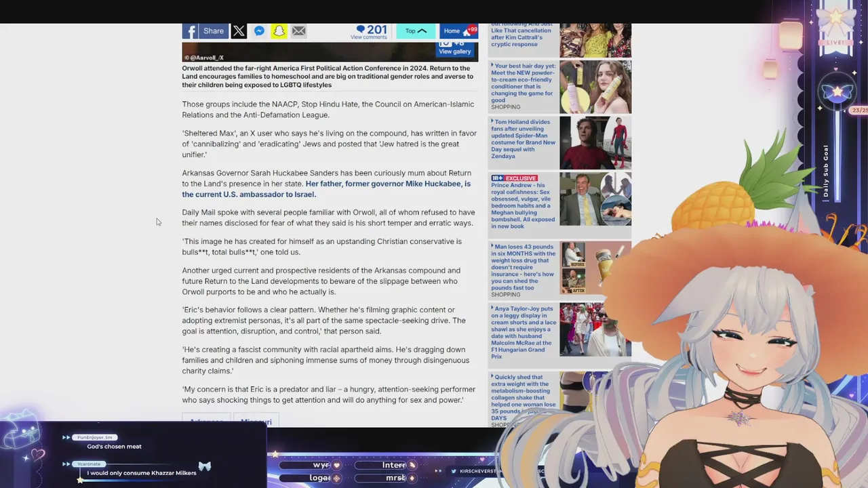Click photo credit @Aarvoll_/X caption
This screenshot has width=868, height=488.
(204, 58)
